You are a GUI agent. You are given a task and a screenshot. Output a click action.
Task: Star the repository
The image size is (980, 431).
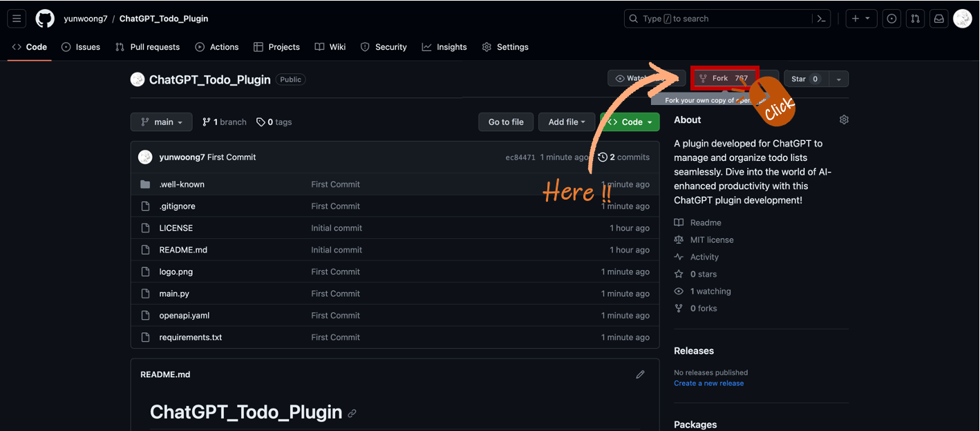pyautogui.click(x=805, y=79)
